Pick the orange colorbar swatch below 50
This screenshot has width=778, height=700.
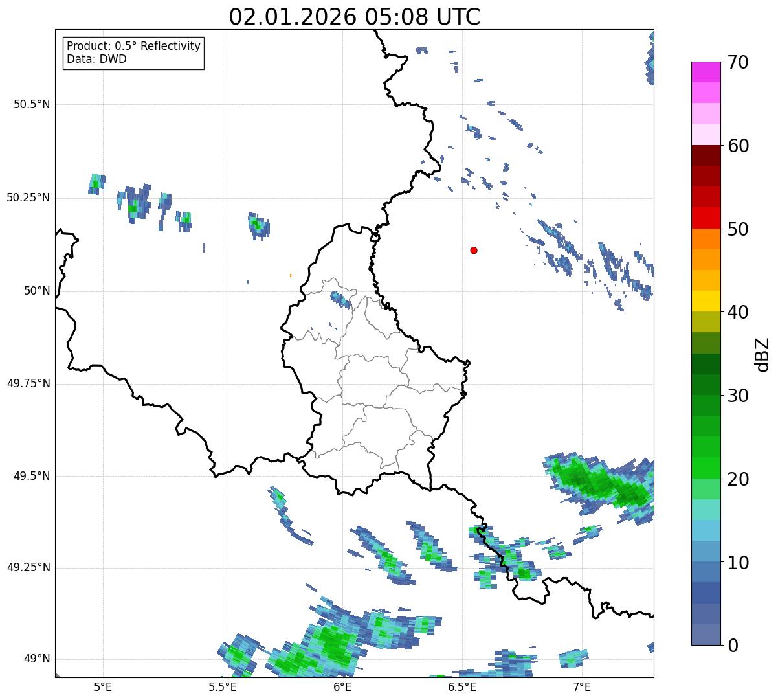706,238
